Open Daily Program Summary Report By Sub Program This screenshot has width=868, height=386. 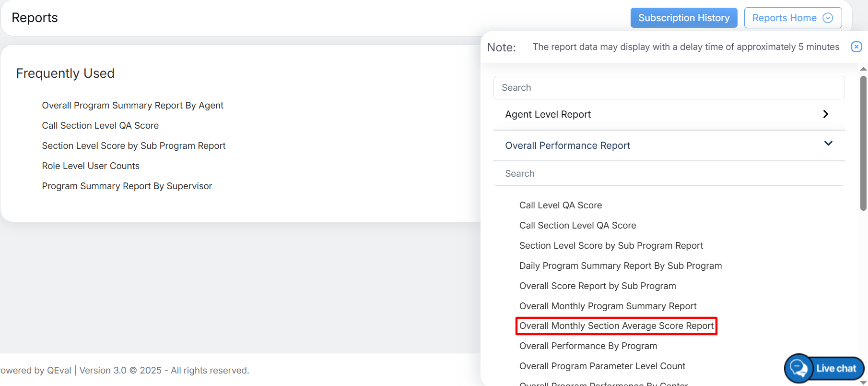point(620,266)
